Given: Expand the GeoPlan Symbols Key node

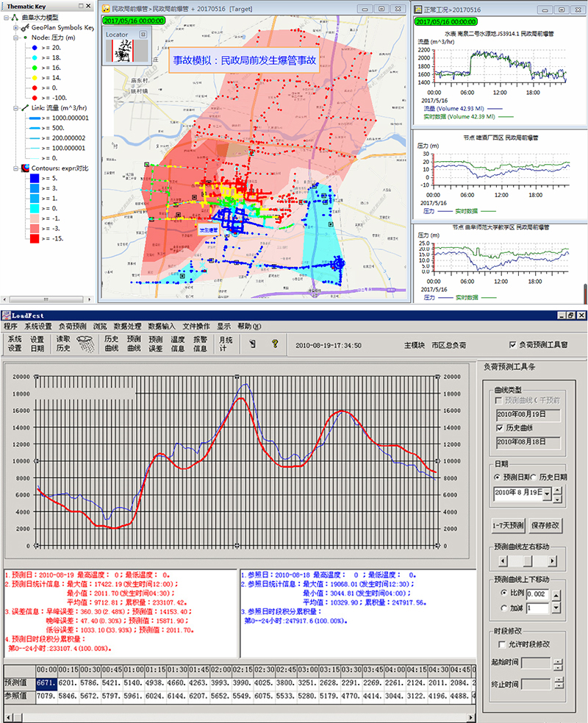Looking at the screenshot, I should (x=16, y=27).
